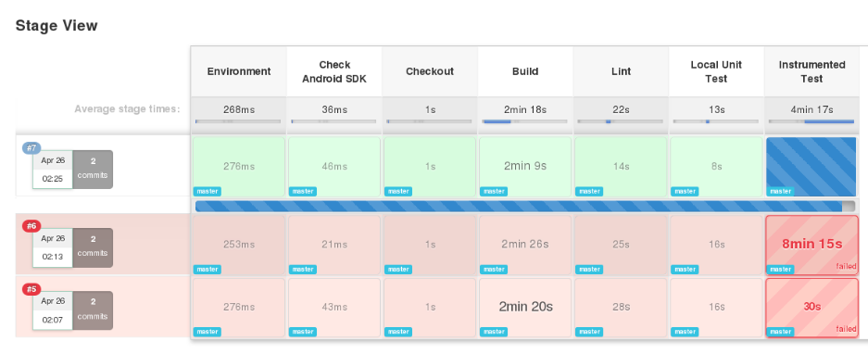868x354 pixels.
Task: View 2 commits for build #6
Action: (93, 247)
